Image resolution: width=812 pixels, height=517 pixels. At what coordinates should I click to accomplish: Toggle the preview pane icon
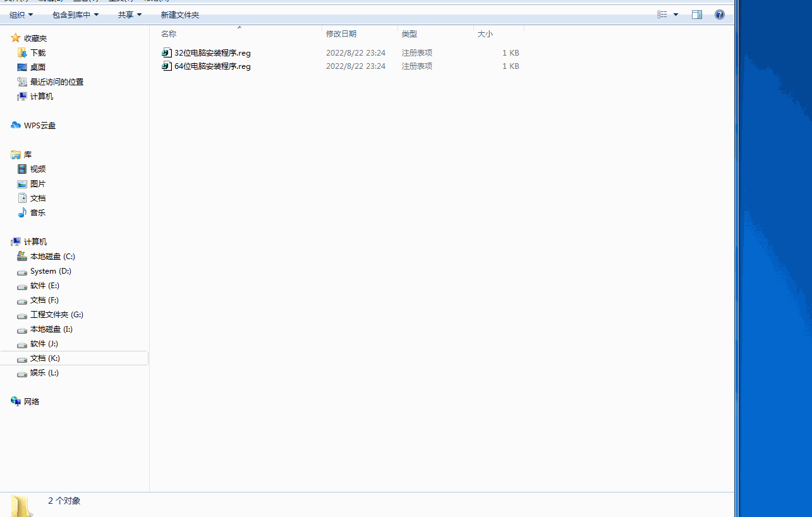click(x=697, y=15)
